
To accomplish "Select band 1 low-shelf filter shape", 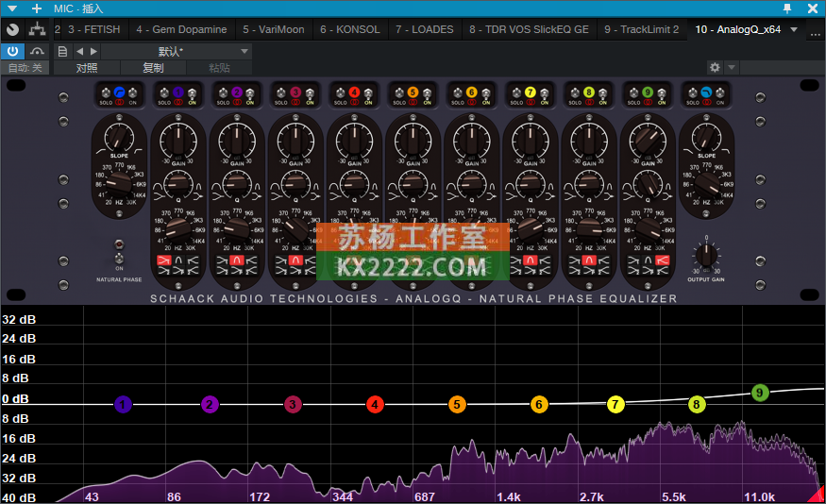I will coord(164,260).
